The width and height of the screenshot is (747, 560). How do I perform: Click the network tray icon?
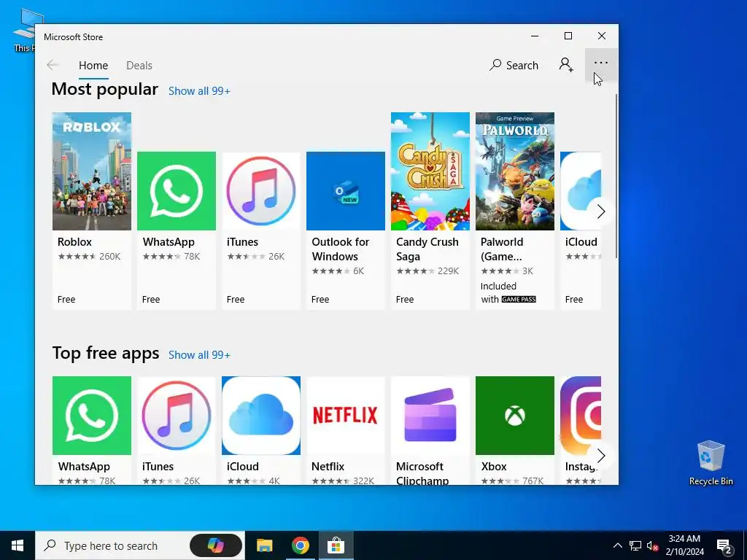point(635,545)
